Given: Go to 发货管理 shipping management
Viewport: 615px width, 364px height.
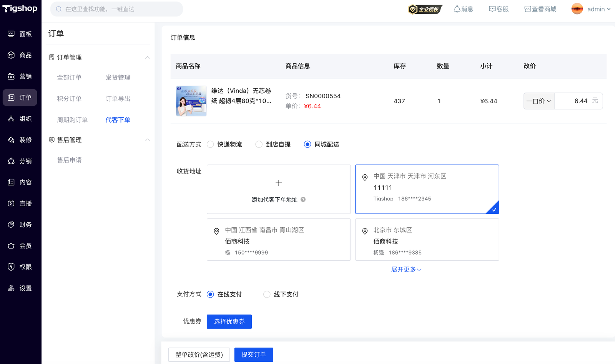Looking at the screenshot, I should point(118,78).
